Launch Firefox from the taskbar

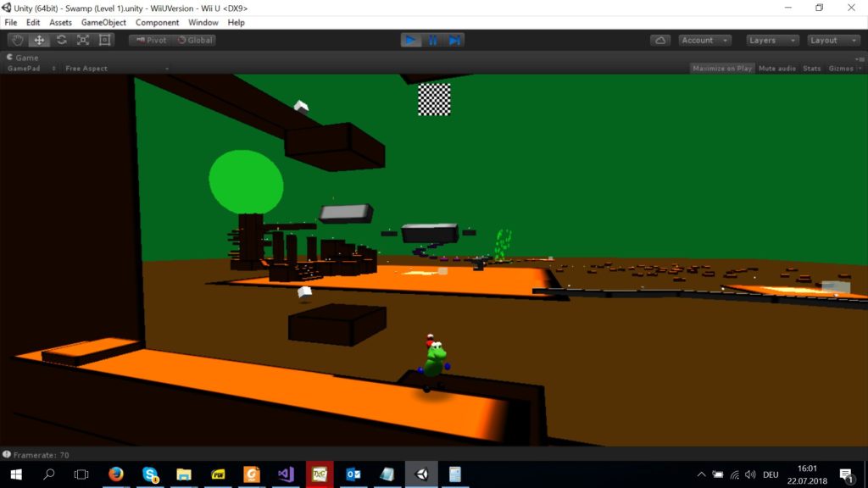point(115,474)
